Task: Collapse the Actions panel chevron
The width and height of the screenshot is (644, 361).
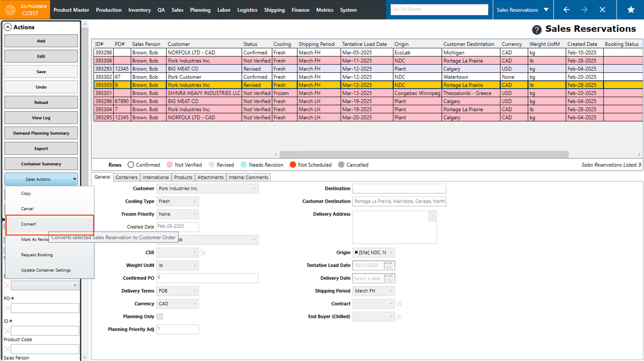Action: point(8,27)
